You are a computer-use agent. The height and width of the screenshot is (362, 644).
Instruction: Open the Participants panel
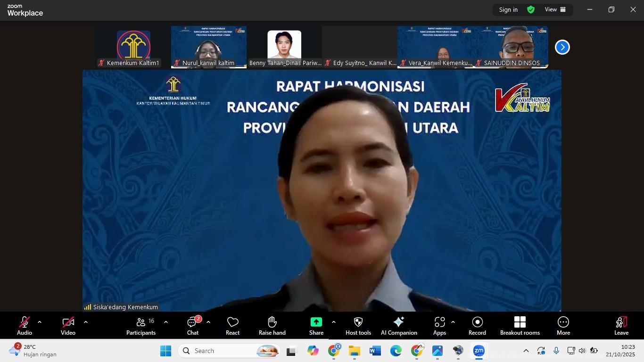click(140, 326)
